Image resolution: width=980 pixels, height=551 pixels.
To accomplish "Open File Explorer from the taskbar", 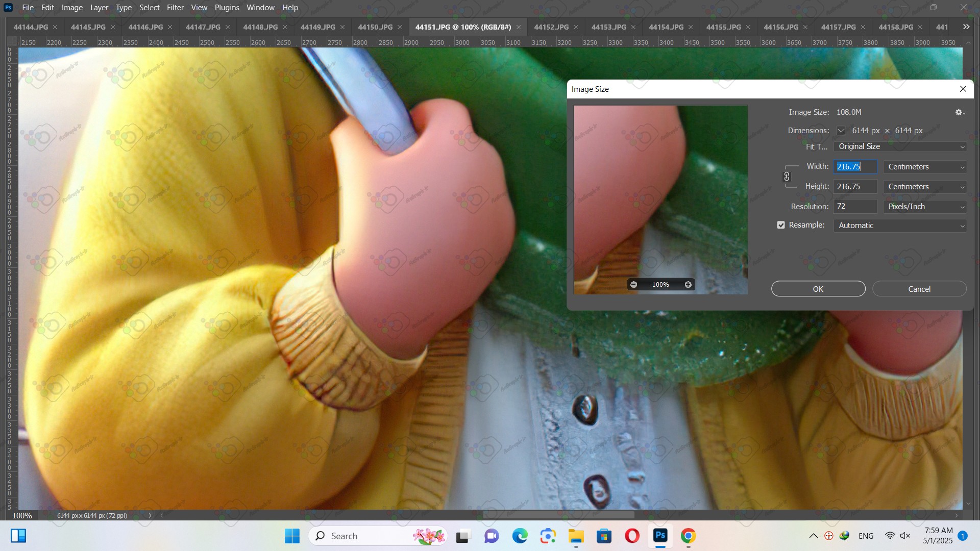I will (x=576, y=536).
